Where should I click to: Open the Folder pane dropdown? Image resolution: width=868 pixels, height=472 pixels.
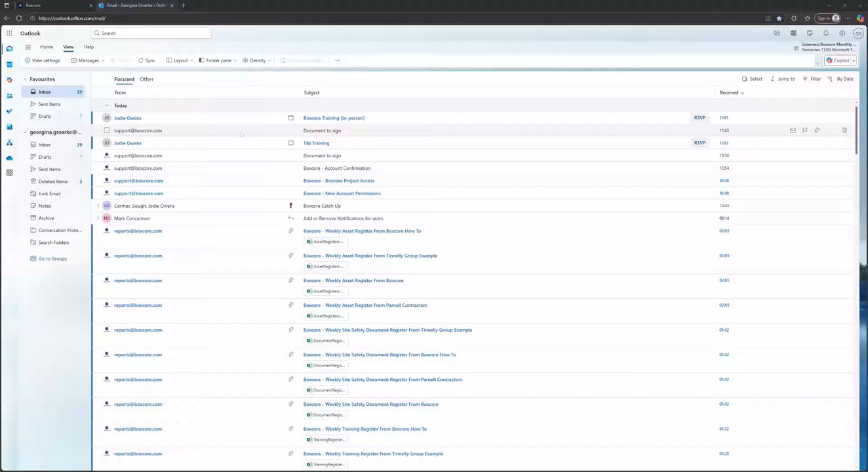[x=218, y=60]
